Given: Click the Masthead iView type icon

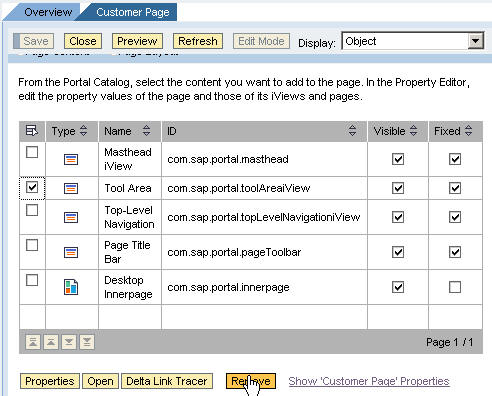Looking at the screenshot, I should pyautogui.click(x=71, y=159).
